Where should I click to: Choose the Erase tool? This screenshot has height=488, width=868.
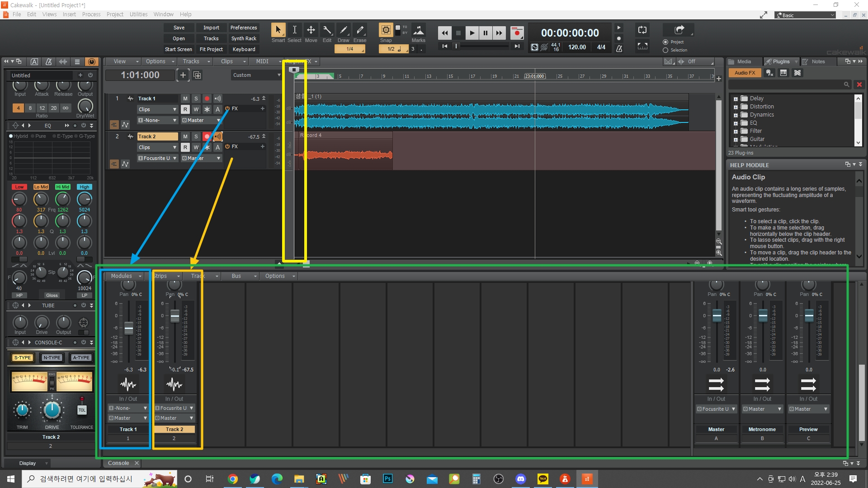360,30
